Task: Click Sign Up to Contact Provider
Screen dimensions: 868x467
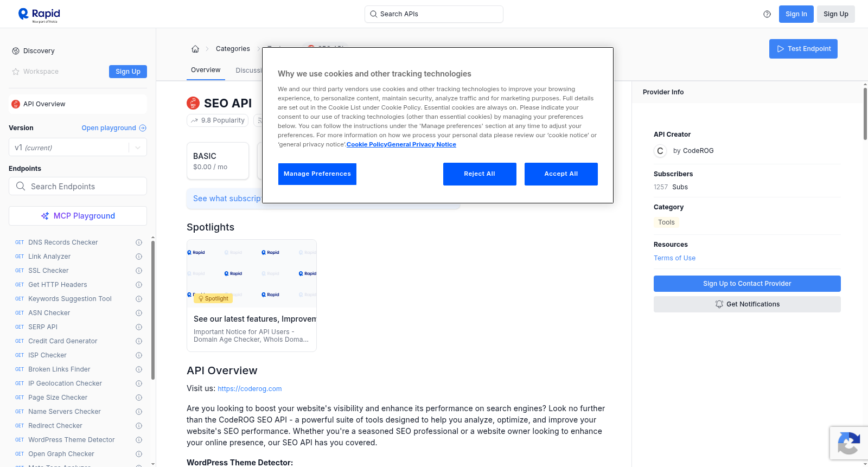Action: point(747,284)
